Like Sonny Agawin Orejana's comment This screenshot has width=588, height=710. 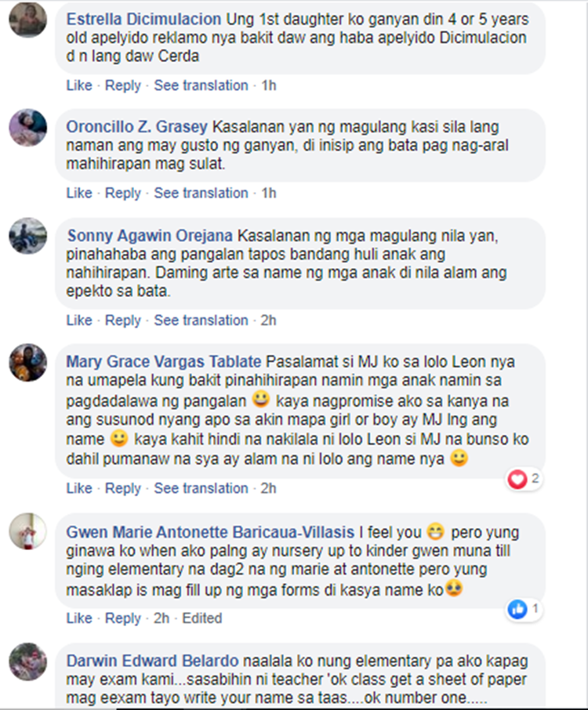click(79, 321)
